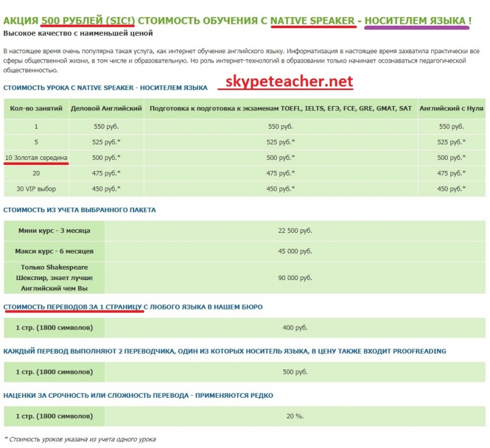
Task: Click the 'Деловой Английский' column header
Action: pos(106,108)
